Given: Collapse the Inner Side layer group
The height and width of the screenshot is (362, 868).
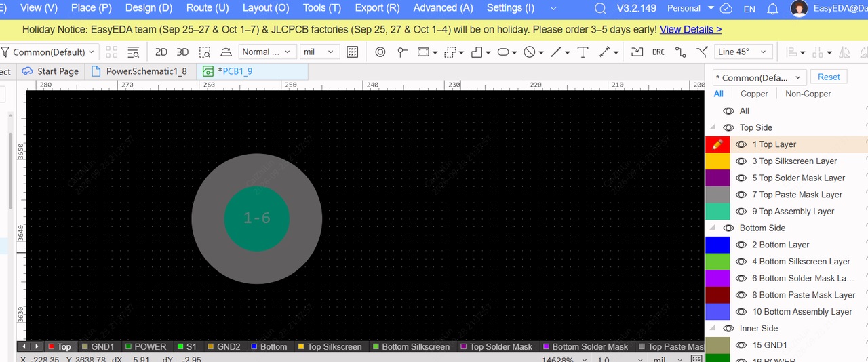Looking at the screenshot, I should [x=713, y=329].
